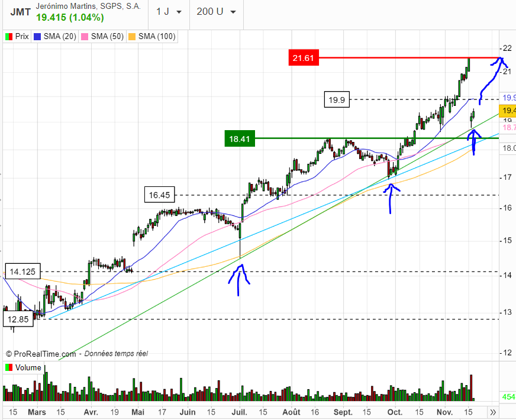
Task: Click the green volume value tag
Action: [508, 397]
